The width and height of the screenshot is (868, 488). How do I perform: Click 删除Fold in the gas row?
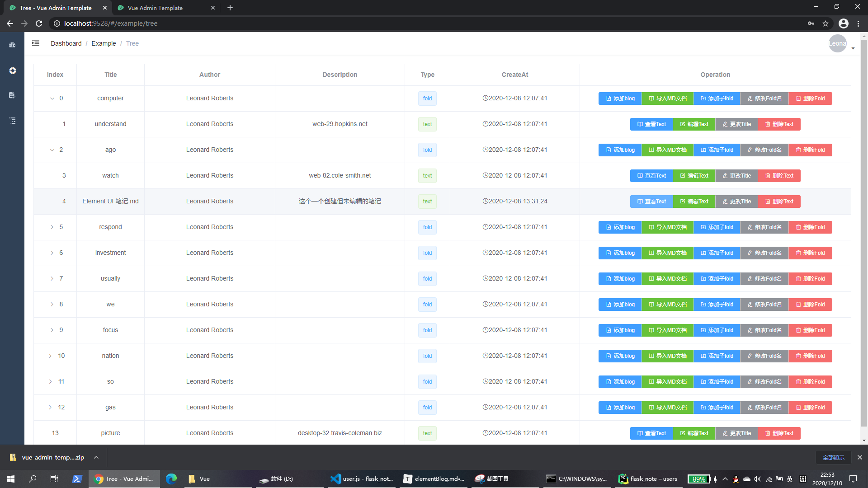pyautogui.click(x=810, y=408)
